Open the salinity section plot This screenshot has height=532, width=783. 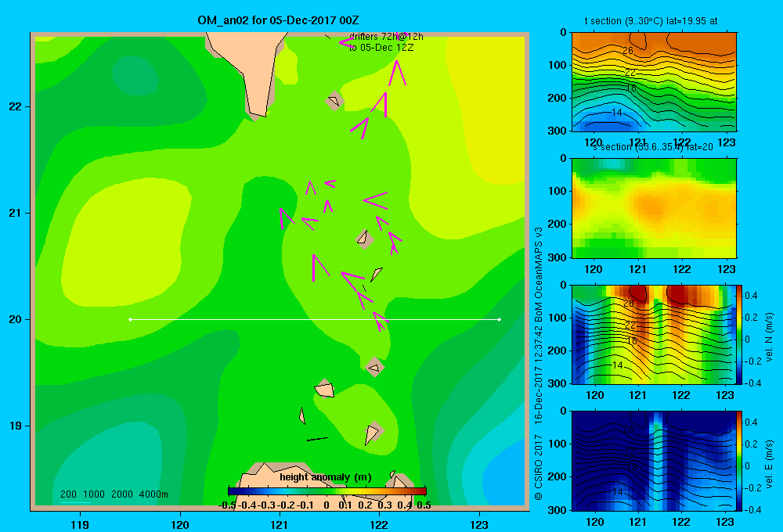click(654, 208)
